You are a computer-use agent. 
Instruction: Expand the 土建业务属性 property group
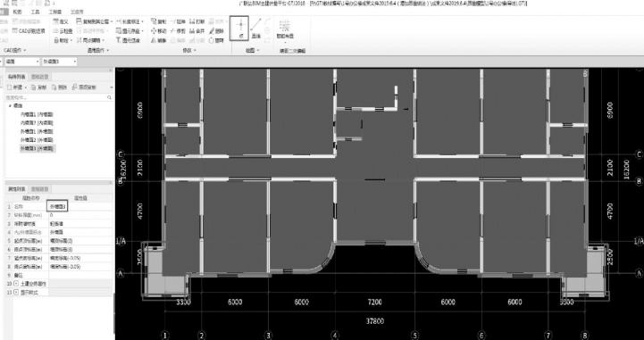(x=16, y=284)
